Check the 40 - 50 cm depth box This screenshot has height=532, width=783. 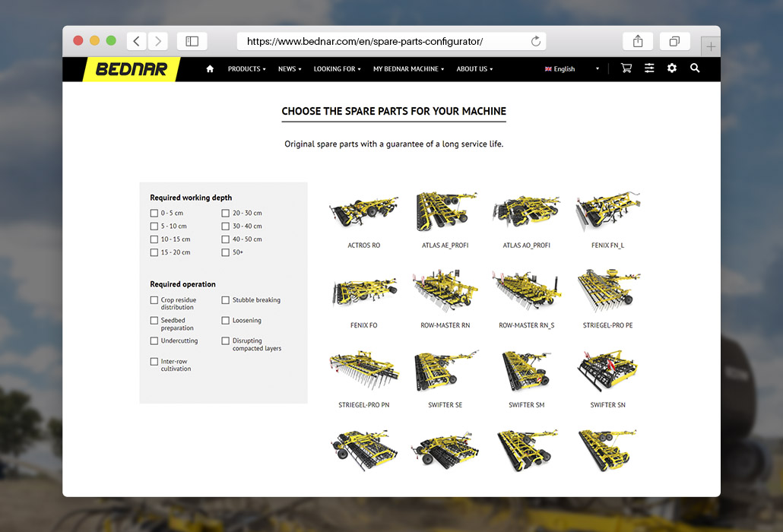pos(226,239)
